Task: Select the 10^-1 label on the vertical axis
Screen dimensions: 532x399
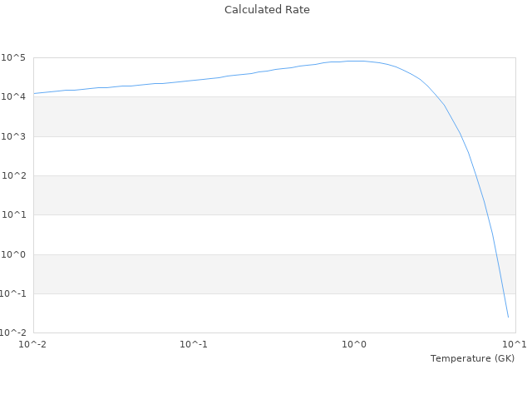Action: tap(14, 294)
